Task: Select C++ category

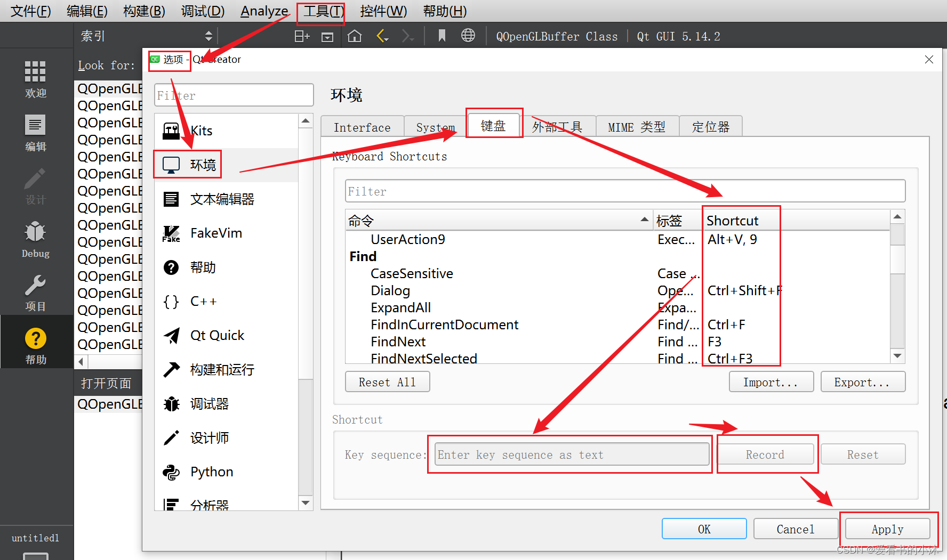Action: (x=226, y=301)
